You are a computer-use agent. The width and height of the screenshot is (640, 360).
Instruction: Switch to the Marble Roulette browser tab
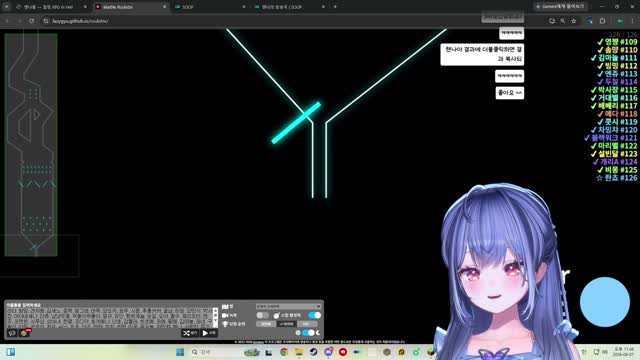tap(131, 7)
